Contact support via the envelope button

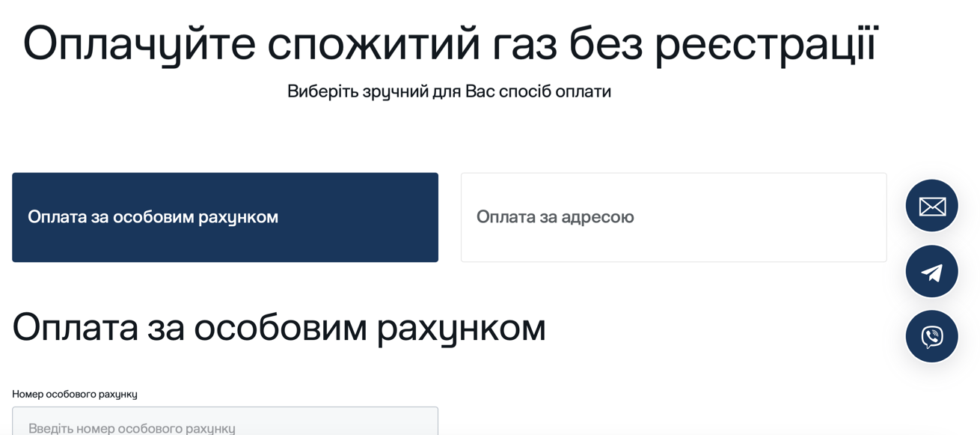(931, 206)
